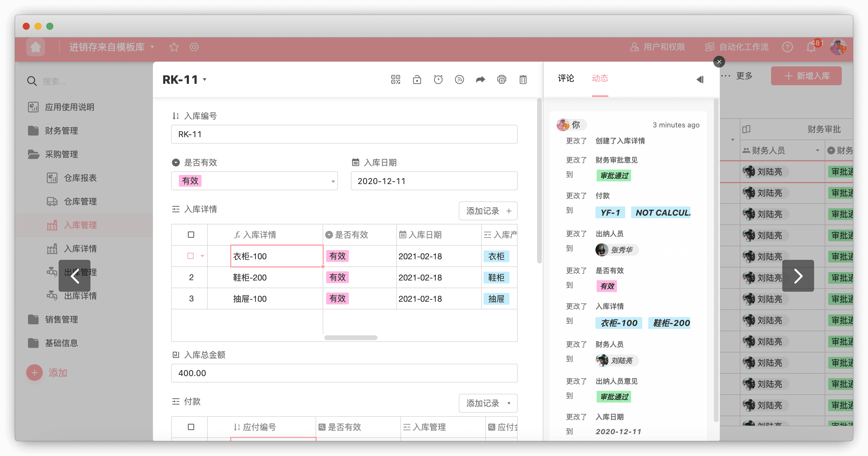Open user avatar menu
Image resolution: width=868 pixels, height=456 pixels.
pos(838,47)
